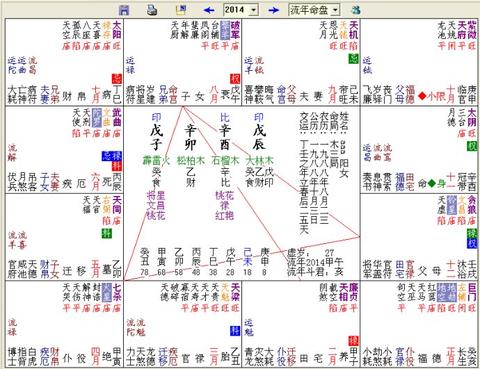
Task: Click the rightmost teal toolbar icon
Action: pyautogui.click(x=356, y=10)
